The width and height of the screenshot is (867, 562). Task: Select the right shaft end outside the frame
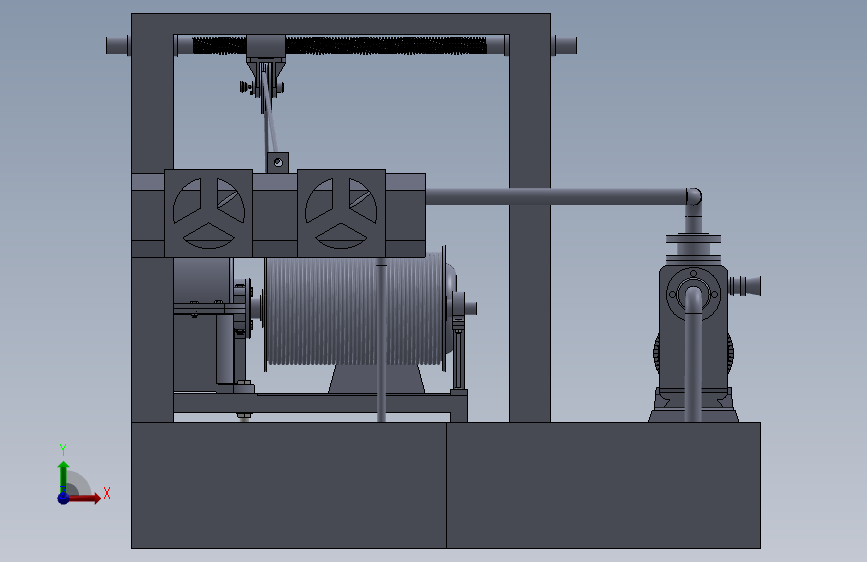[565, 45]
